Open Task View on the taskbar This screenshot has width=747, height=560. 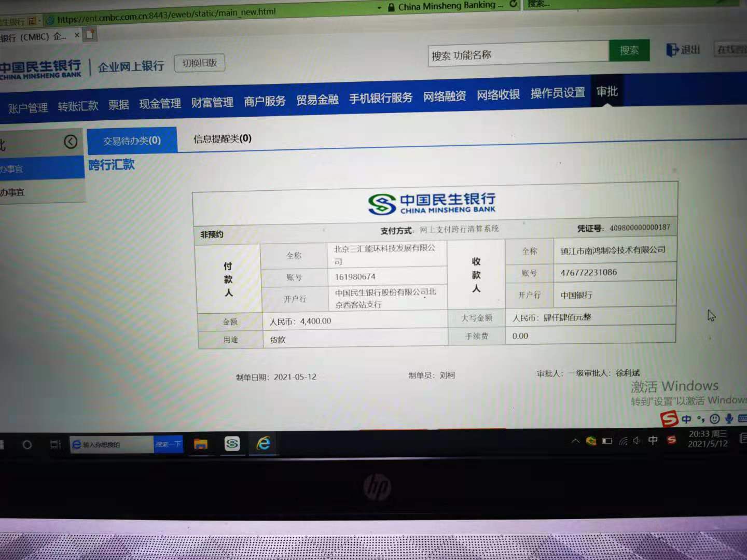[56, 444]
